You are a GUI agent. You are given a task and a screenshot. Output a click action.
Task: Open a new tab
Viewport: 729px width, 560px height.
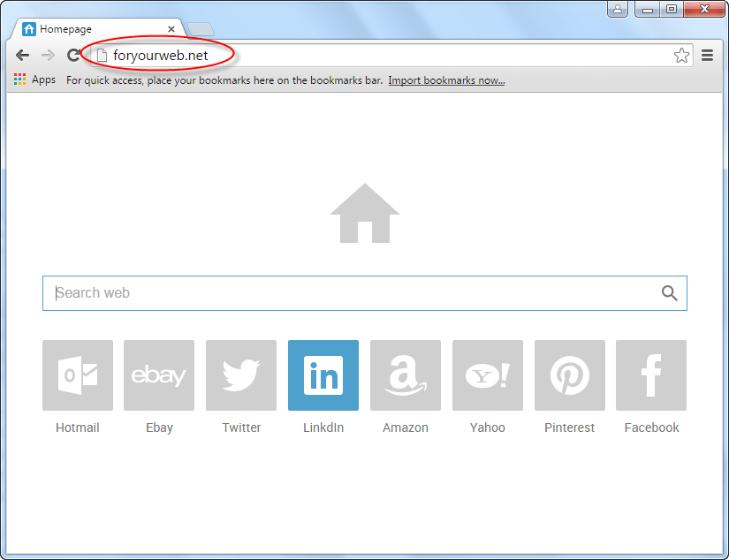[201, 29]
